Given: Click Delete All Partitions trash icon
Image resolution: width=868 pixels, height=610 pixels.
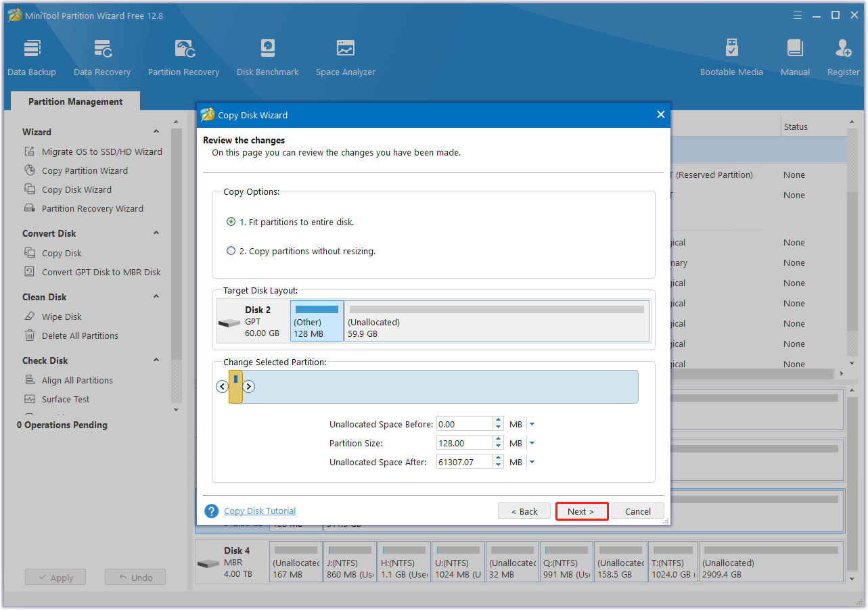Looking at the screenshot, I should [30, 335].
